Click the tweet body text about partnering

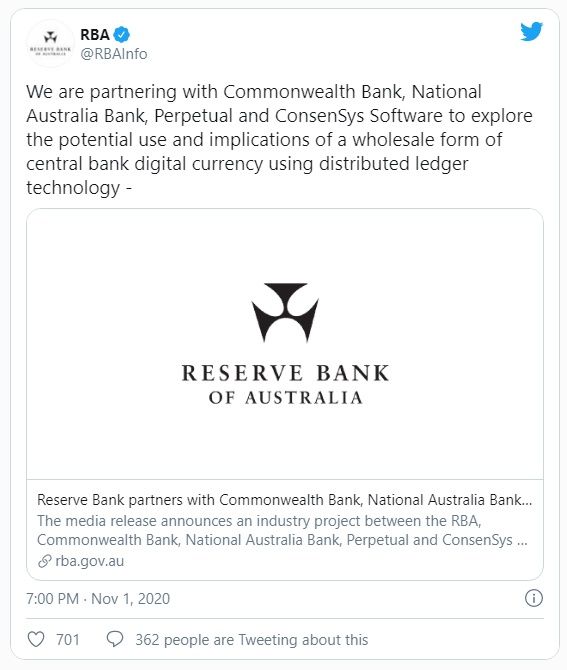[x=279, y=140]
